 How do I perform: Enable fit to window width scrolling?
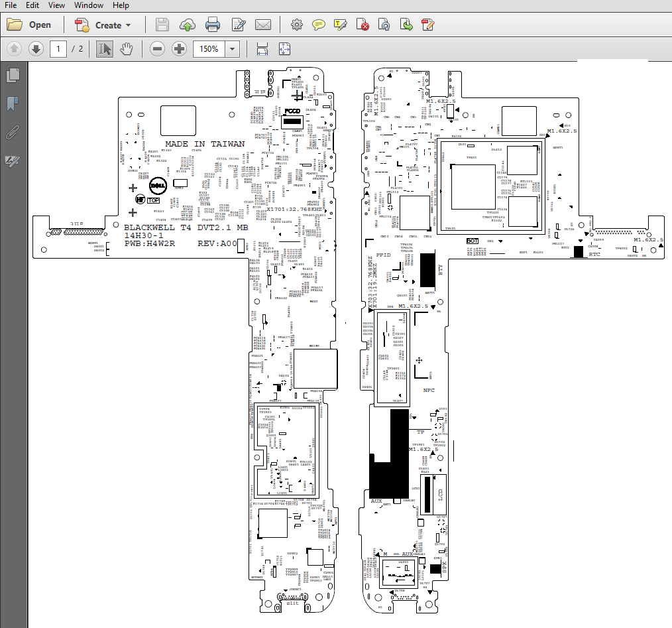click(x=262, y=49)
